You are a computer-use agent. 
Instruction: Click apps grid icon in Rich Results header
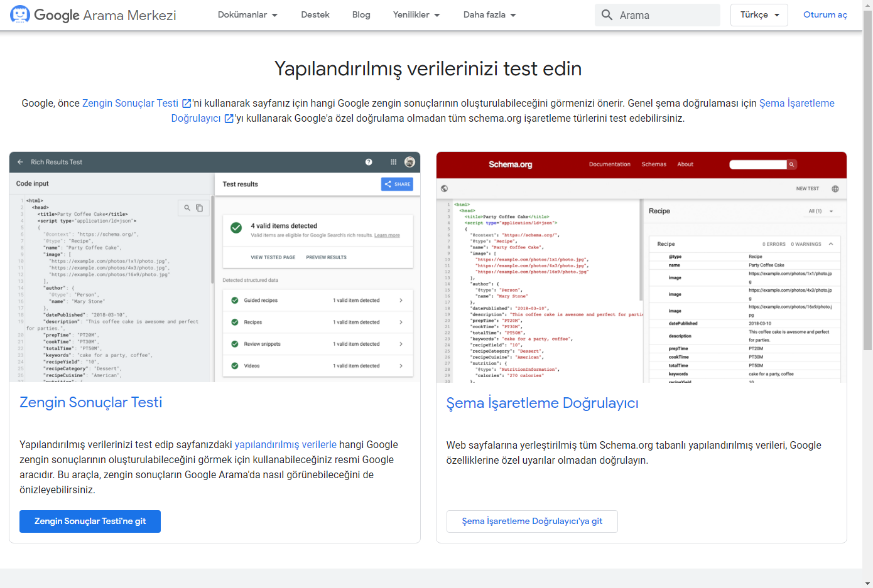(394, 162)
